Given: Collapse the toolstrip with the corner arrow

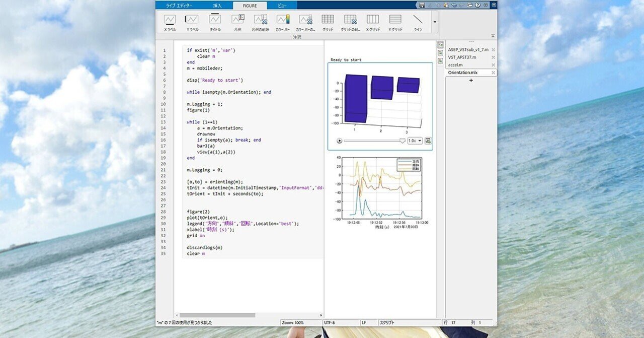Looking at the screenshot, I should (493, 36).
